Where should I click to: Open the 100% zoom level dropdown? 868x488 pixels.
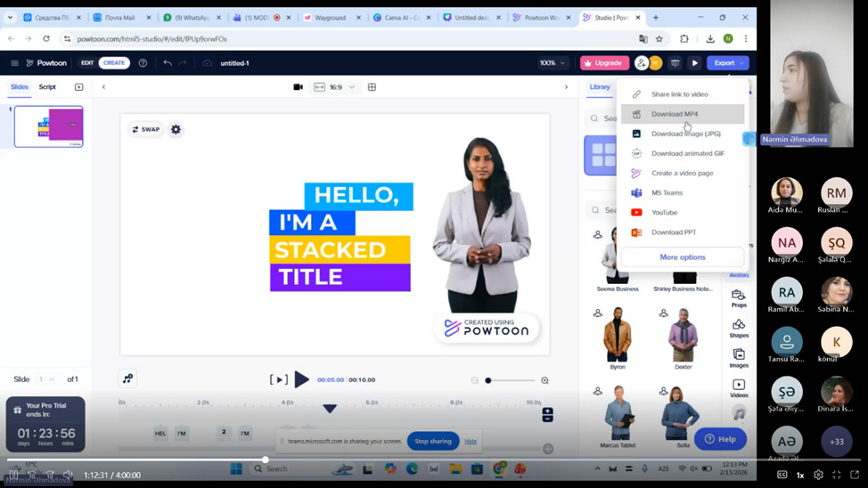(x=551, y=63)
